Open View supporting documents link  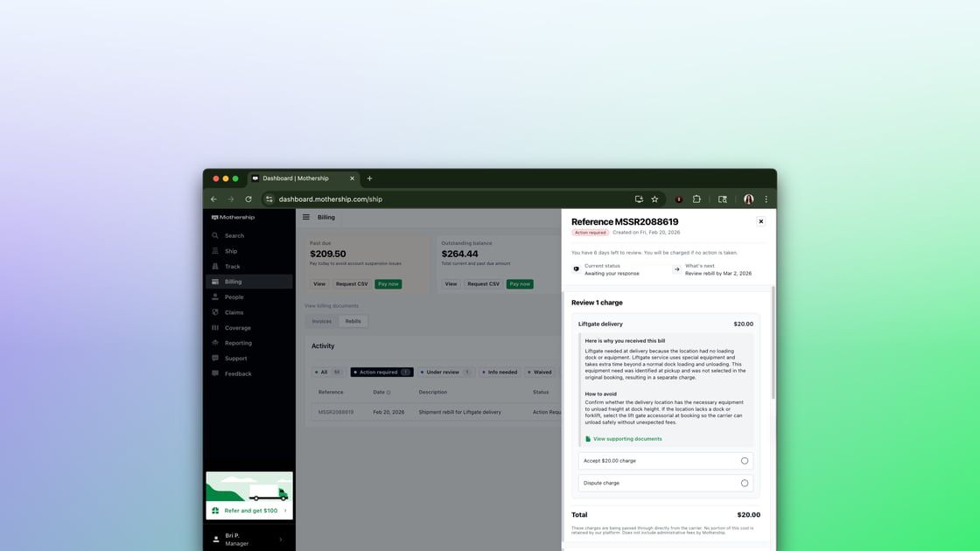coord(629,438)
